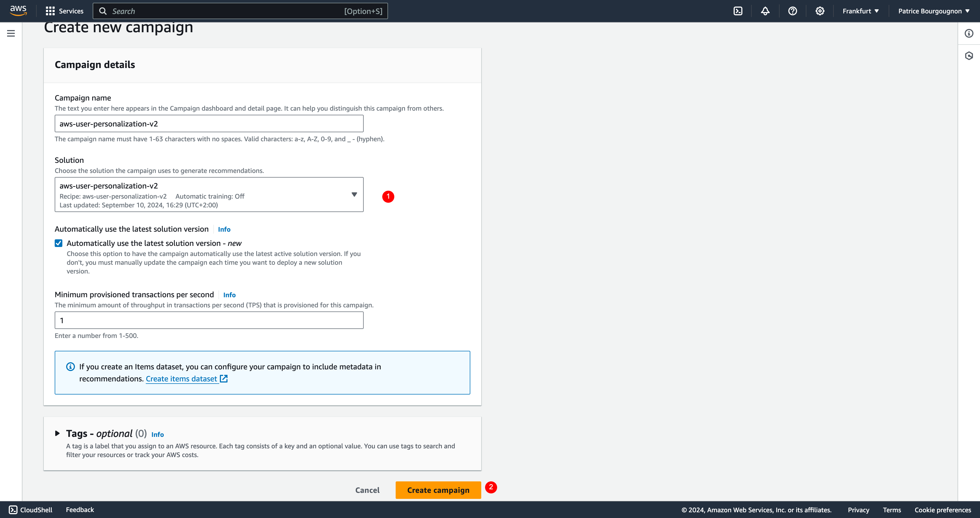Click the info circle icon in the alert box
Viewport: 980px width, 518px height.
click(x=70, y=367)
